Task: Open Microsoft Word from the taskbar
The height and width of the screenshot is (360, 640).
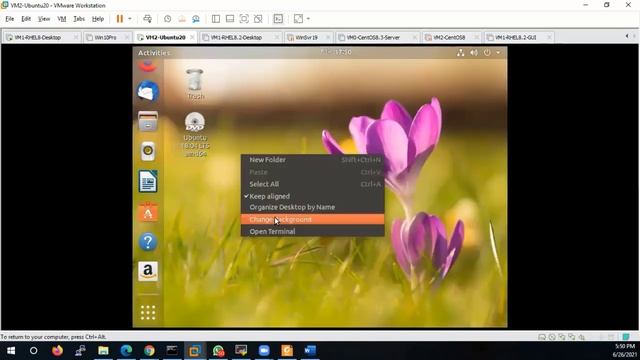Action: pyautogui.click(x=310, y=351)
